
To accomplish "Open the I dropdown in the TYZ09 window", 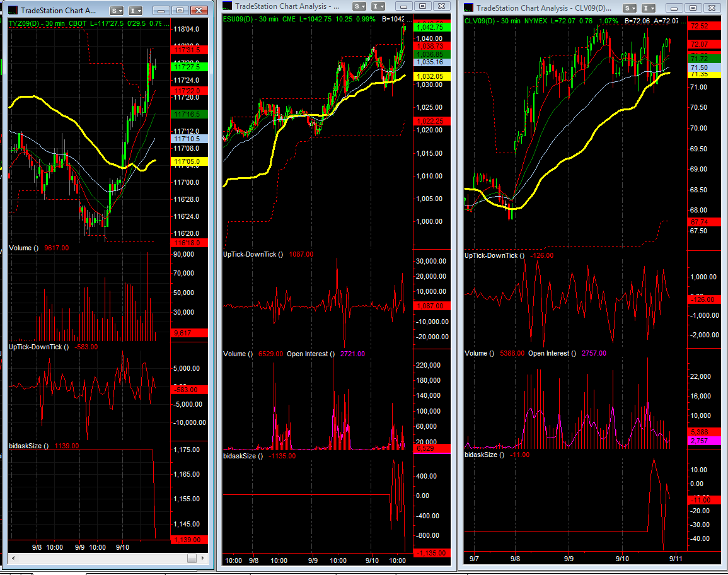I will (x=135, y=11).
